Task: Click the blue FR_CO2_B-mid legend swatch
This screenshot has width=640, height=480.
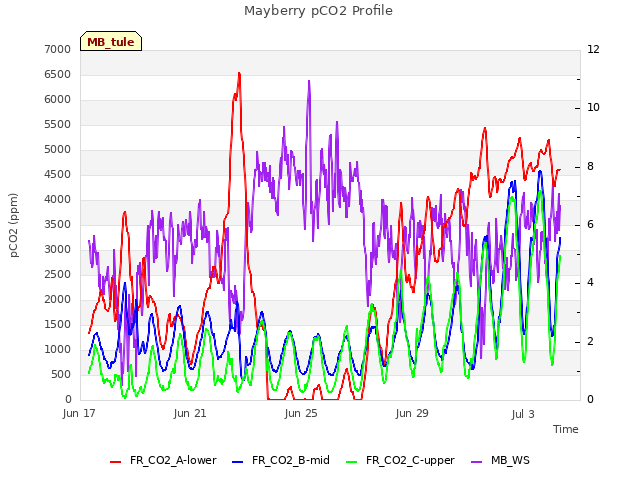Action: tap(238, 462)
